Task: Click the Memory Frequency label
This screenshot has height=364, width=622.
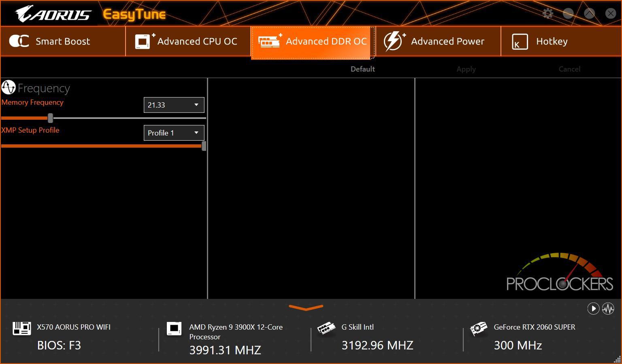Action: [32, 102]
